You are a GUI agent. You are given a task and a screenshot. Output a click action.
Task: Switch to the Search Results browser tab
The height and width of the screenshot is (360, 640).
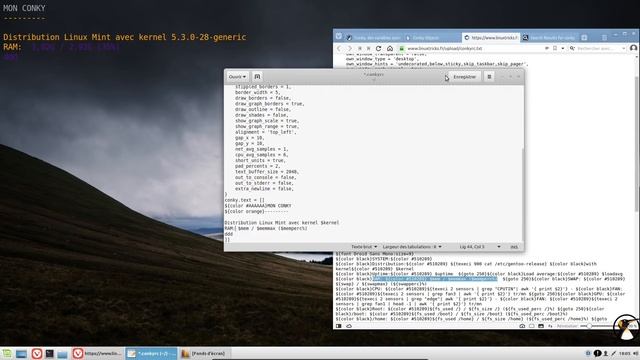coord(549,38)
